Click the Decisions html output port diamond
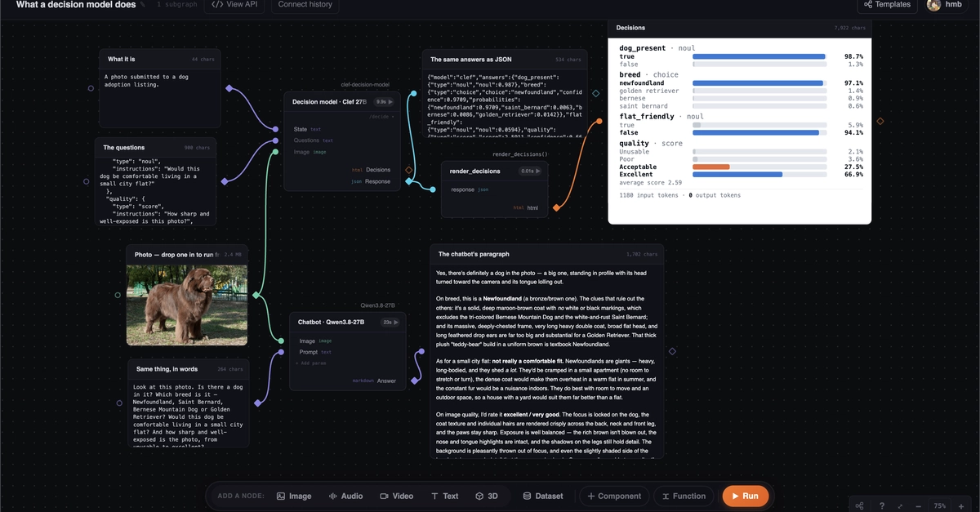Image resolution: width=980 pixels, height=512 pixels. click(x=408, y=170)
